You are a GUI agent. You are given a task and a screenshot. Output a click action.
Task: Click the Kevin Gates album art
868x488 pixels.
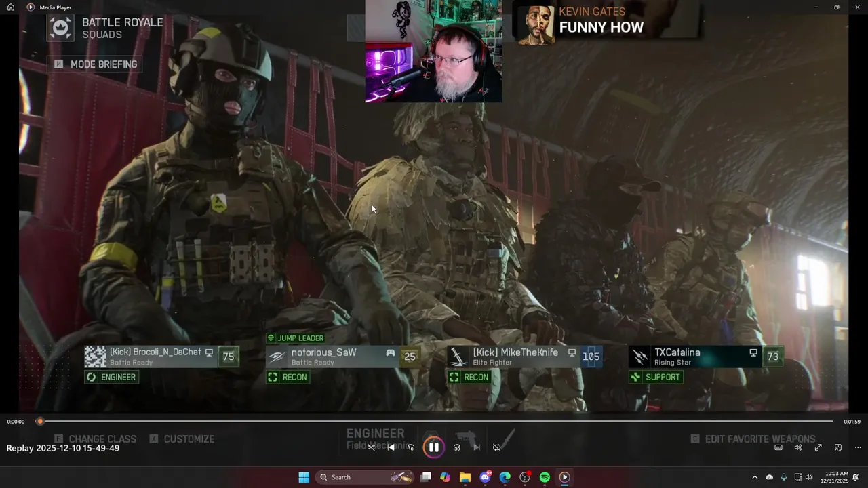pos(536,26)
